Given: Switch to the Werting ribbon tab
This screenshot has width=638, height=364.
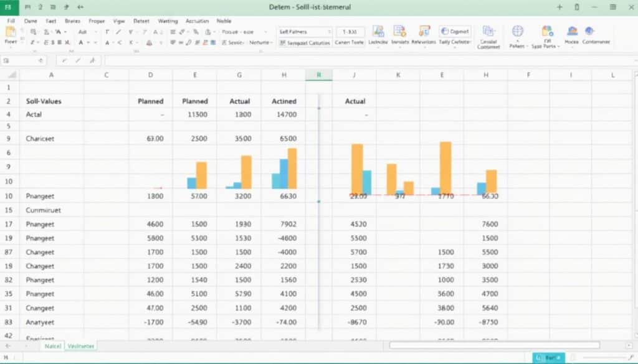Looking at the screenshot, I should pos(168,21).
